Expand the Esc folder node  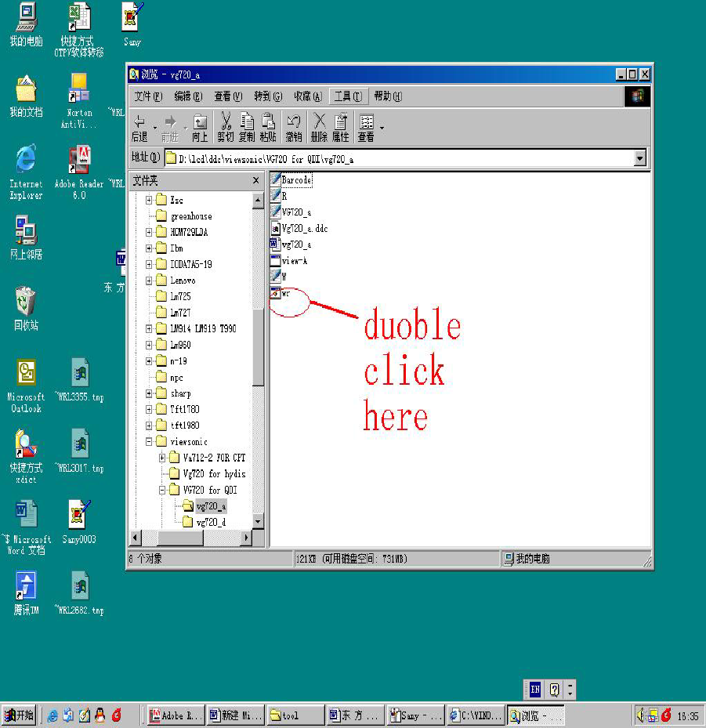[x=149, y=200]
